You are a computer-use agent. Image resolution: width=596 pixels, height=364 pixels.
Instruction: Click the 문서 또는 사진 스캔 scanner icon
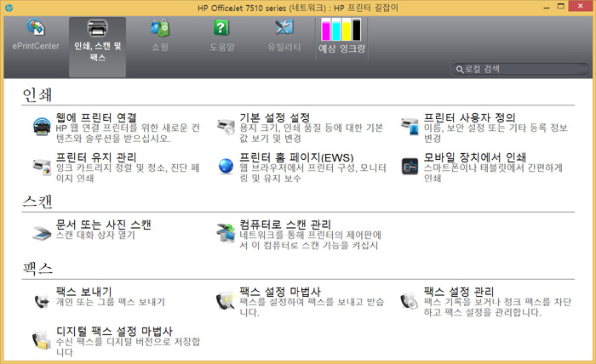[42, 233]
